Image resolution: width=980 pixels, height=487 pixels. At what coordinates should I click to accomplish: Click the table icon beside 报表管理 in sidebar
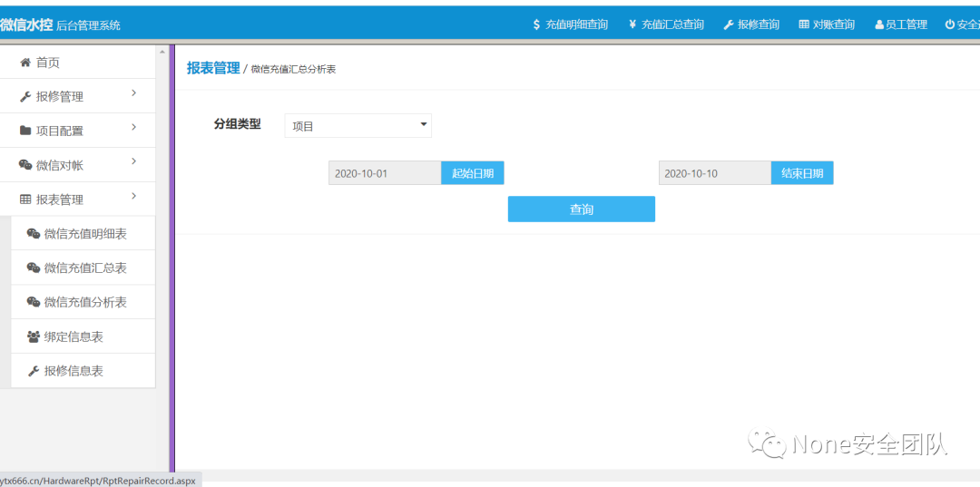pos(25,200)
